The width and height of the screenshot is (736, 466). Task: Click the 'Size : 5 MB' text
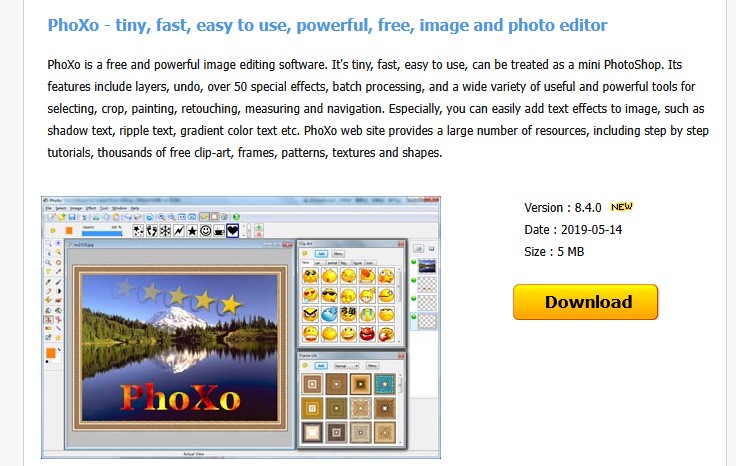554,252
